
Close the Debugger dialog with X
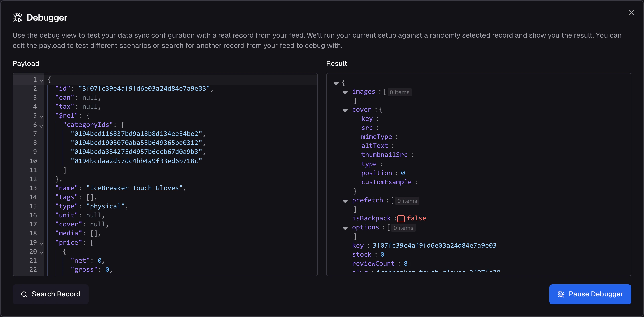[x=631, y=13]
